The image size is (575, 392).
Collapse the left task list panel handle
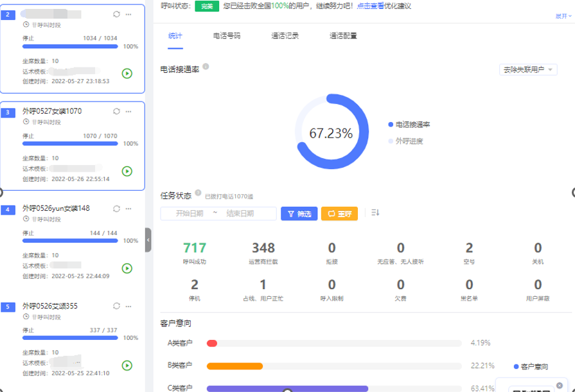(x=148, y=240)
